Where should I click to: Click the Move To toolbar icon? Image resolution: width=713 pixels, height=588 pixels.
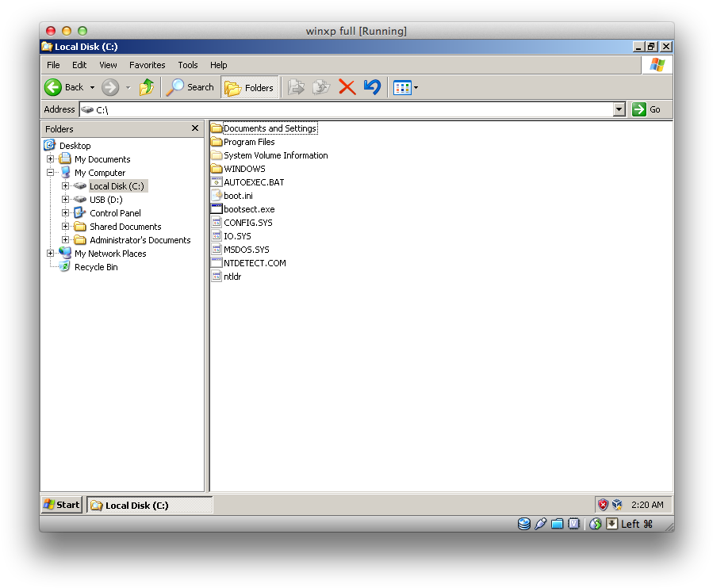[x=297, y=87]
